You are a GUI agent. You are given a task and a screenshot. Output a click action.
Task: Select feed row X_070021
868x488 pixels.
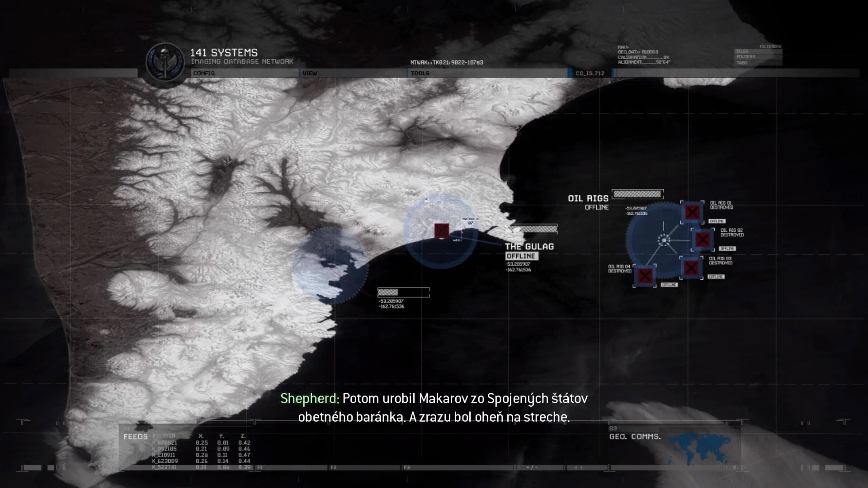click(201, 443)
